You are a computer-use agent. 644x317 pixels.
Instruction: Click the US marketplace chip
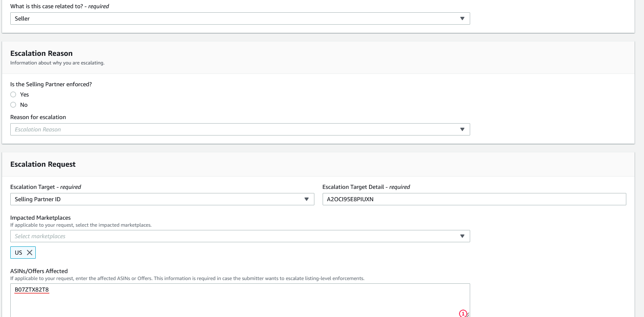point(18,253)
